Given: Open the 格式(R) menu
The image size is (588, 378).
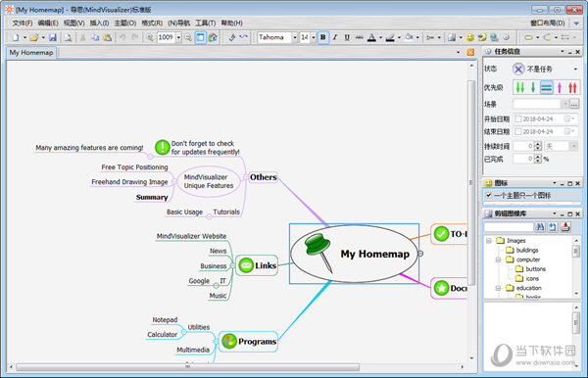Looking at the screenshot, I should click(152, 23).
